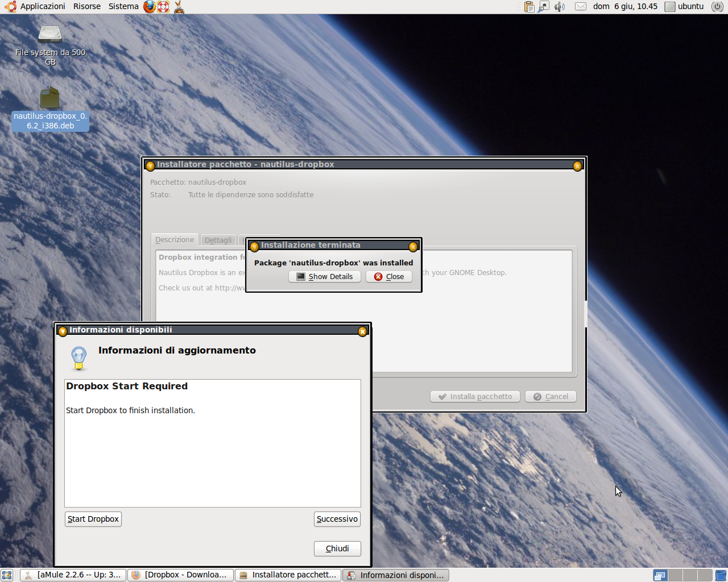The image size is (728, 582).
Task: Close Installazione terminata dialog with title X
Action: point(413,247)
